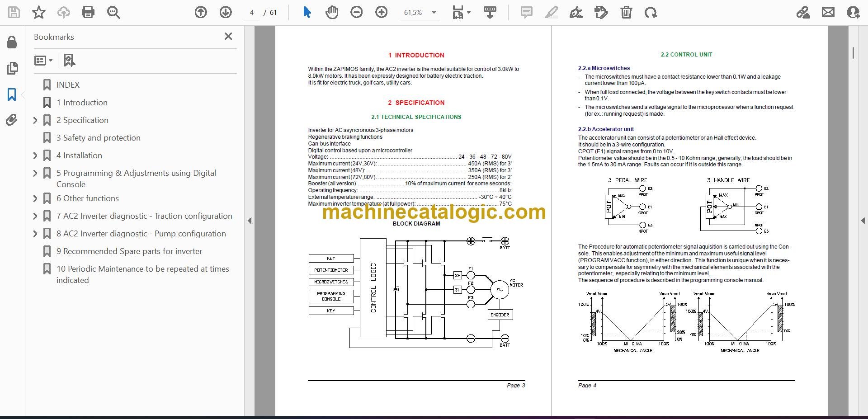Select the Highlight text tool
The height and width of the screenshot is (419, 868).
pos(551,13)
